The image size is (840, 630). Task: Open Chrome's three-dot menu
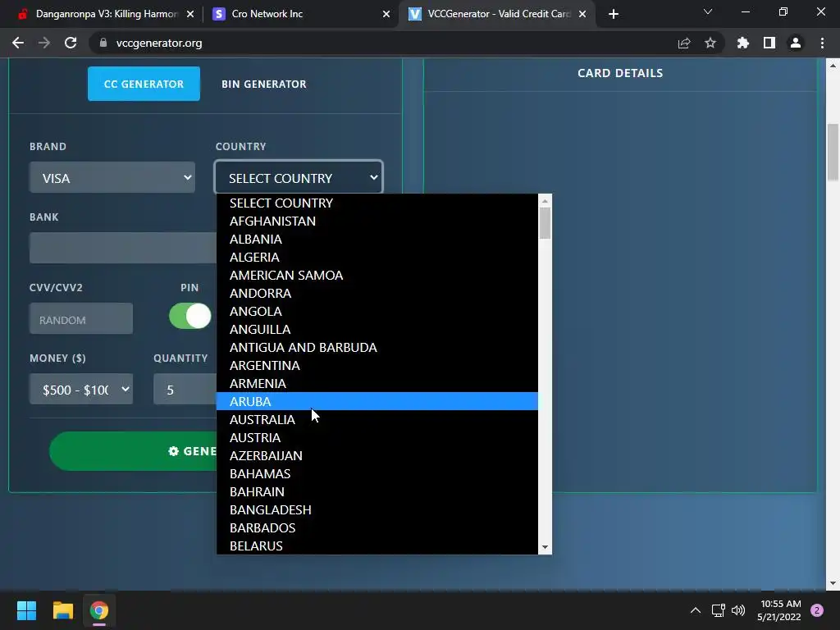pyautogui.click(x=822, y=43)
